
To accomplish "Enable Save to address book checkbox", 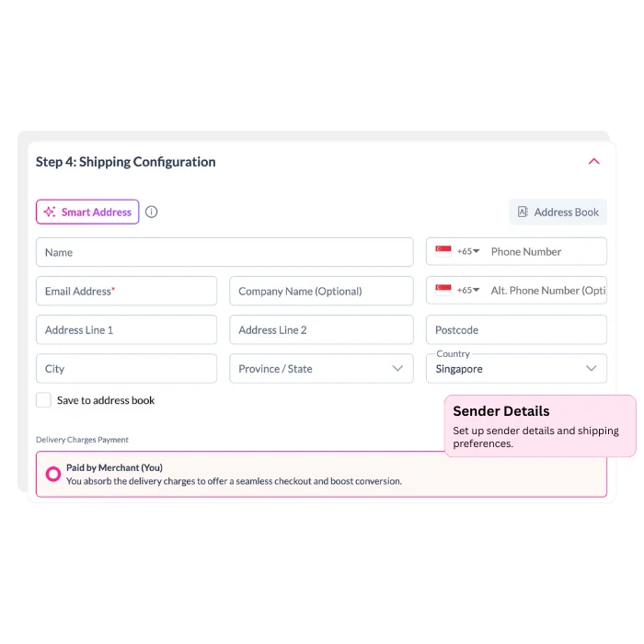I will [43, 400].
